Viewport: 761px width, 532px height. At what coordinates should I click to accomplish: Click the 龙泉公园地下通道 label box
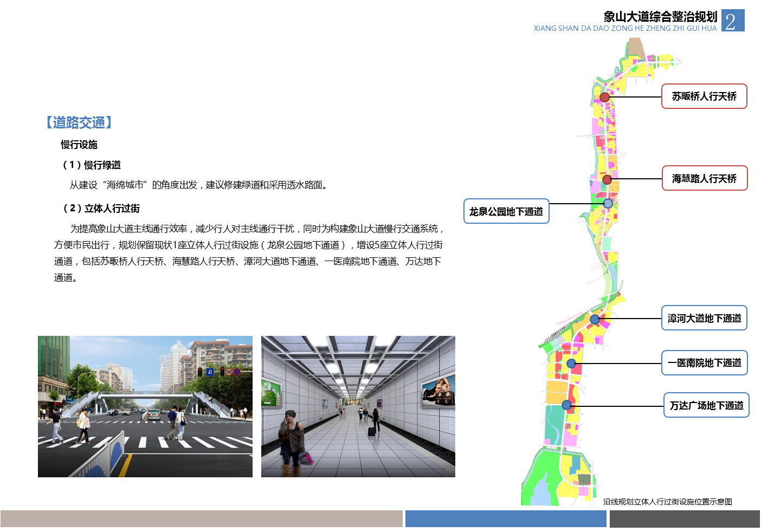coord(506,211)
